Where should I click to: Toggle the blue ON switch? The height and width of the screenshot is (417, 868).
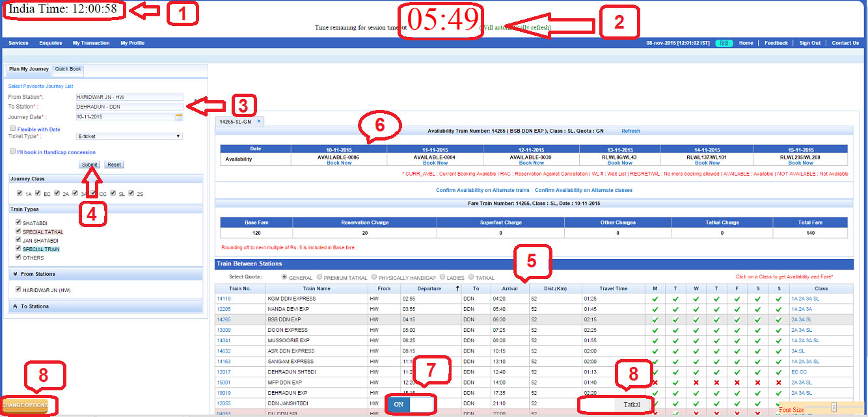click(410, 404)
